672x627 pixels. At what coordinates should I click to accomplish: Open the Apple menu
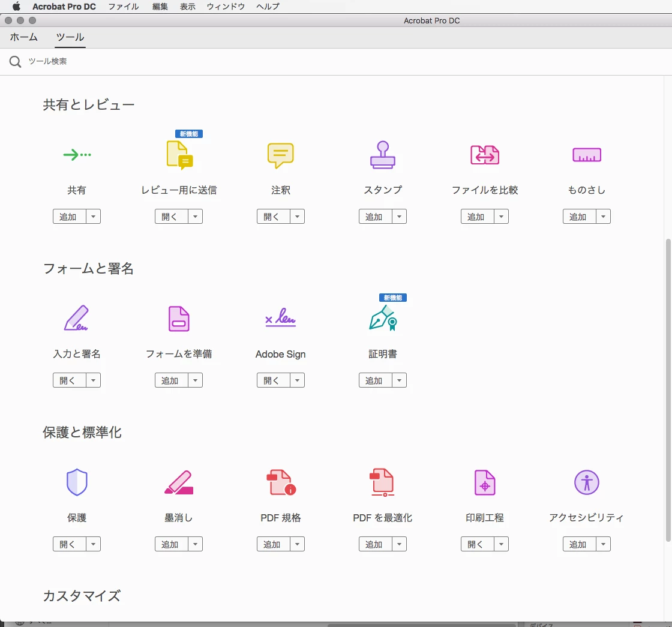pyautogui.click(x=16, y=7)
